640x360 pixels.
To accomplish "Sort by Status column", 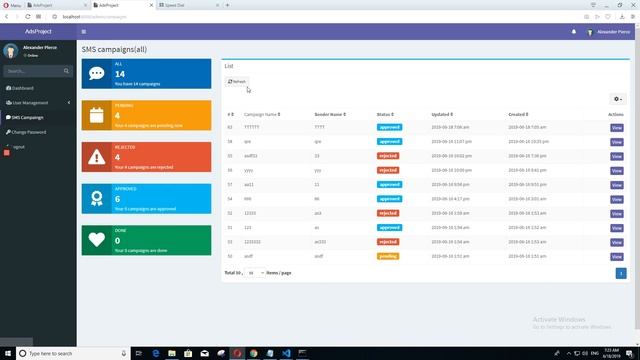I will point(385,115).
